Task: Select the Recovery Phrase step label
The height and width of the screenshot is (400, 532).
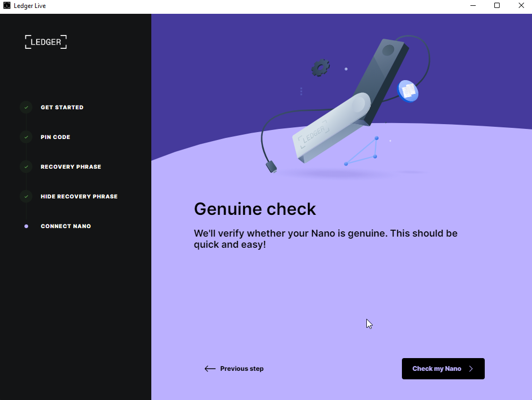Action: (71, 167)
